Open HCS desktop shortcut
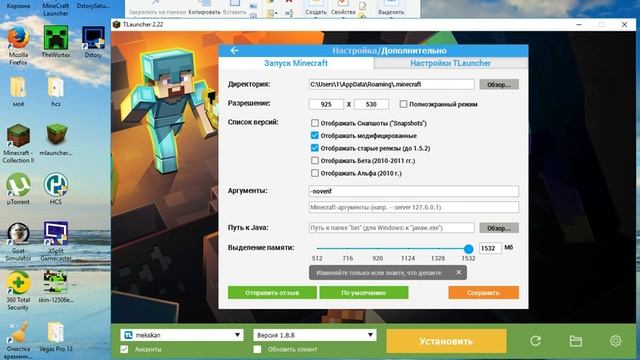This screenshot has height=360, width=640. pos(56,189)
